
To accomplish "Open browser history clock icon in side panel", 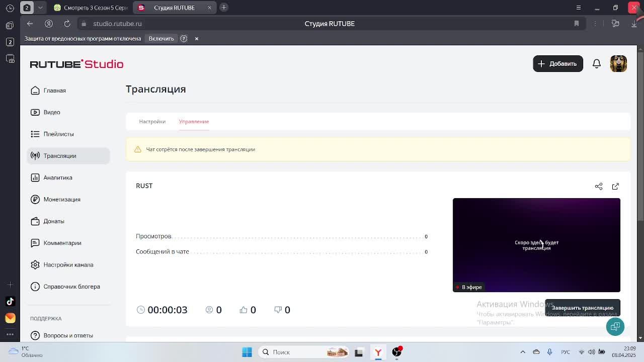I will tap(10, 8).
